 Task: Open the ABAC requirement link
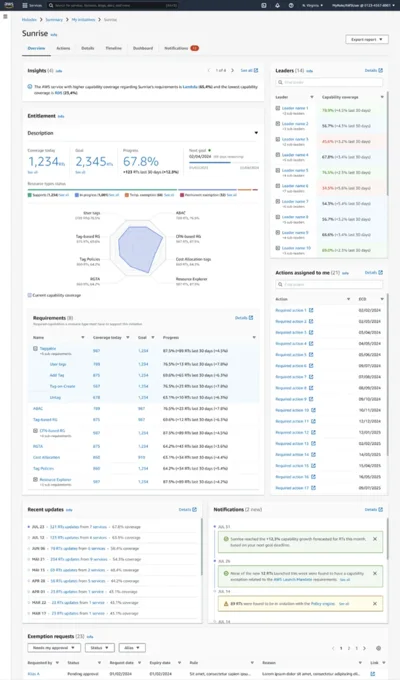38,409
